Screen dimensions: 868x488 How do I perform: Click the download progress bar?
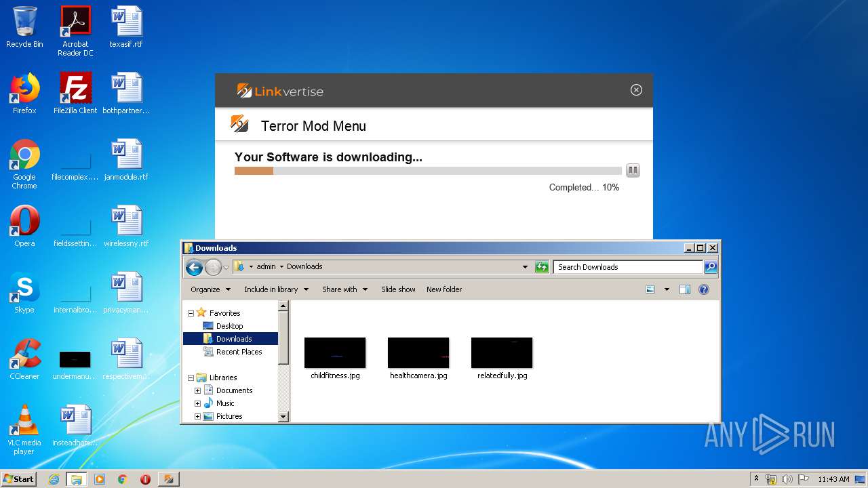tap(428, 171)
